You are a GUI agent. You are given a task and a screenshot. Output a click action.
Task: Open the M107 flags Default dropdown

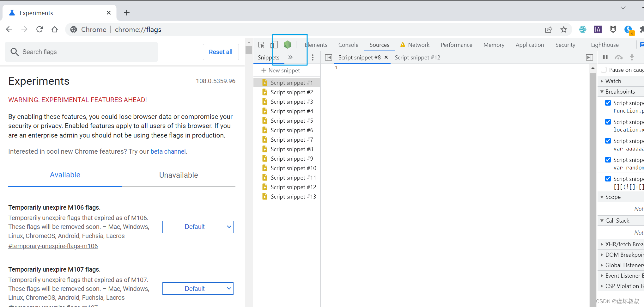tap(198, 288)
